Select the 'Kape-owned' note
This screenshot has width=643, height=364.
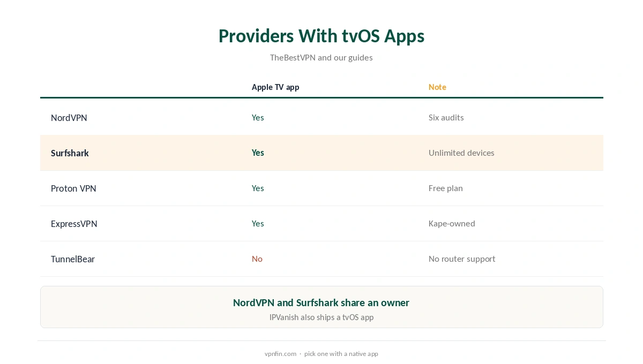[452, 224]
